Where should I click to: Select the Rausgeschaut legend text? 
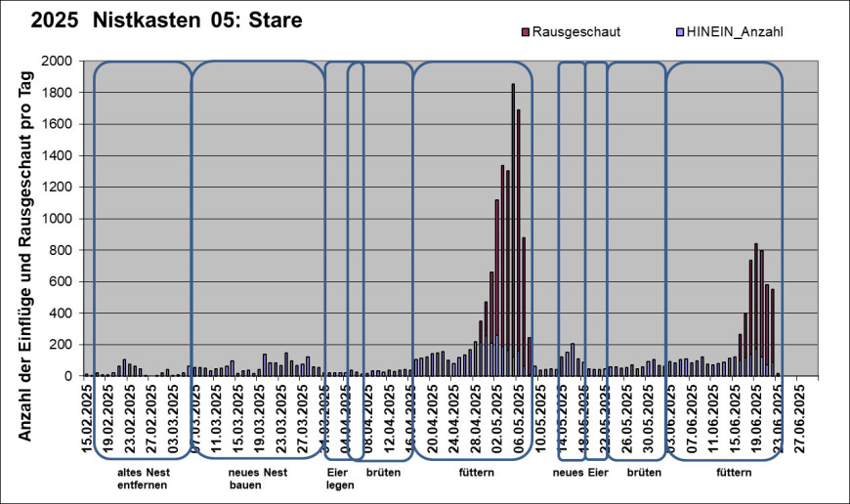576,32
